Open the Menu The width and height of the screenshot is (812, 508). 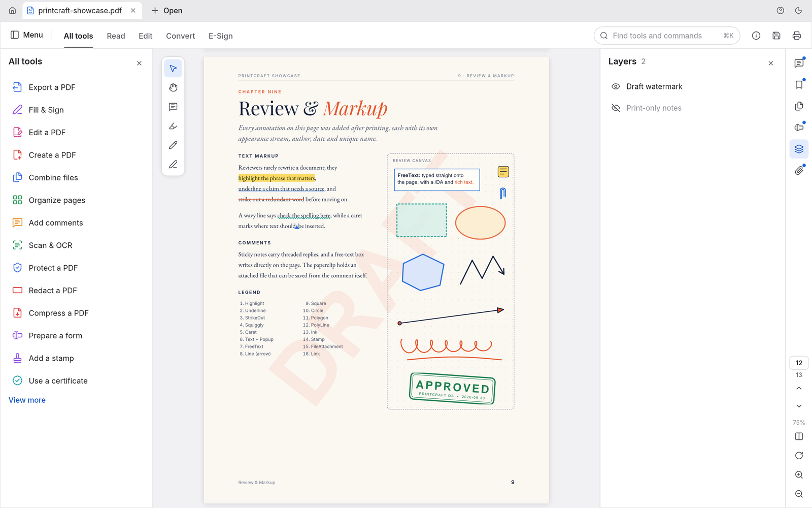(27, 35)
